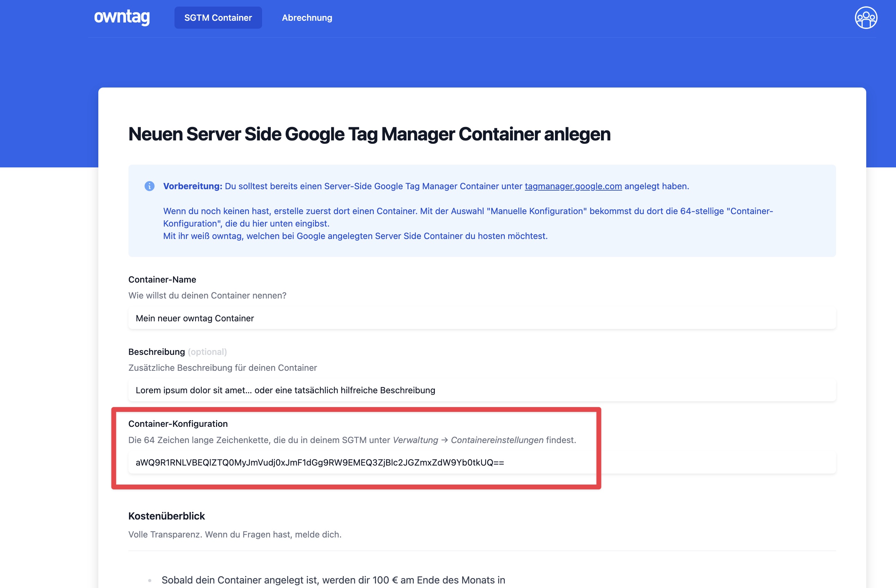This screenshot has width=896, height=588.
Task: Click the bold 'Vorbereitung:' text
Action: [192, 186]
